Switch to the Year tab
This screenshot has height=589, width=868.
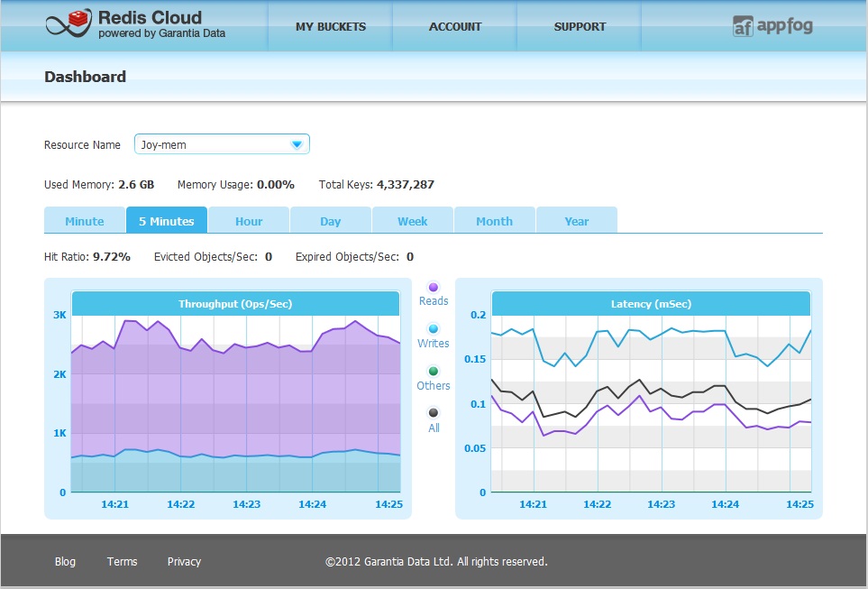pos(577,220)
